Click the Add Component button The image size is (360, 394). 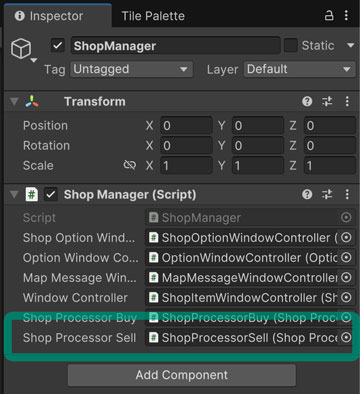point(182,375)
